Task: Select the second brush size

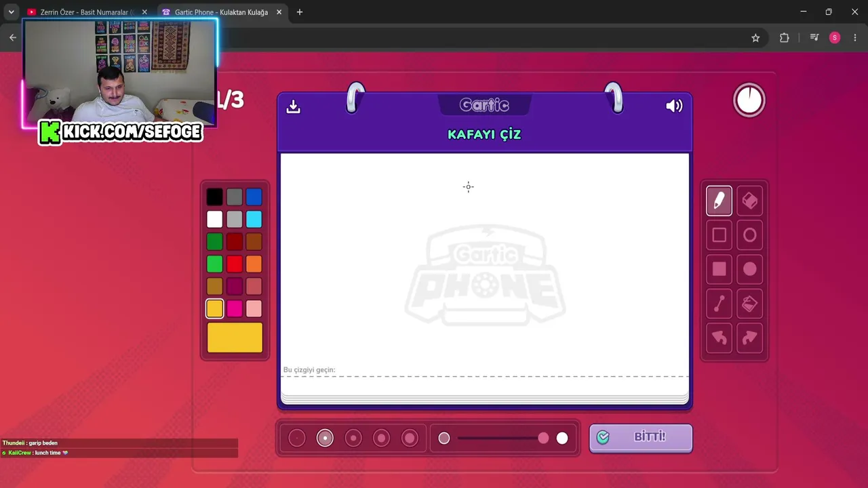Action: 325,439
